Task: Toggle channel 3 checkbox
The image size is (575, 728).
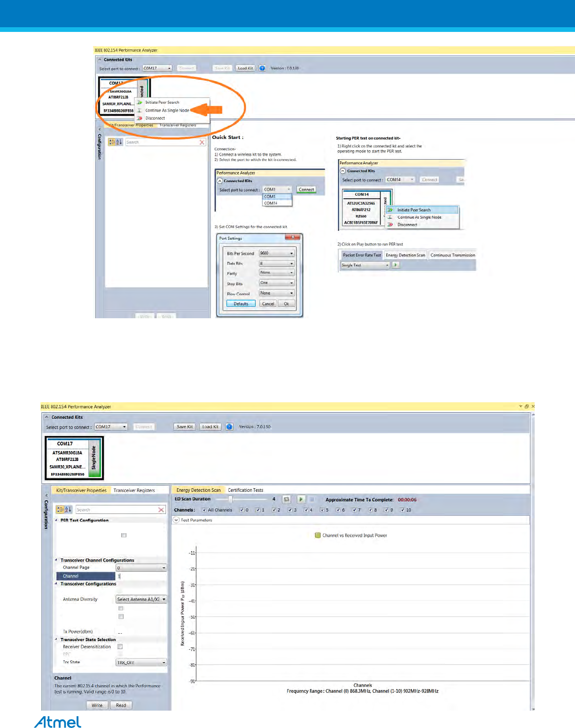Action: click(x=290, y=510)
